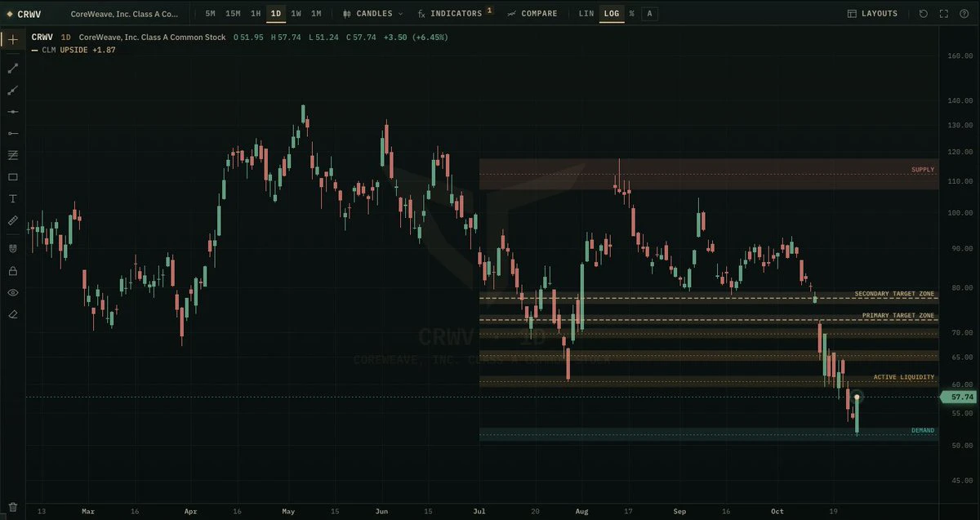Click the DEMAND zone label
Viewport: 980px width, 520px height.
coord(923,430)
